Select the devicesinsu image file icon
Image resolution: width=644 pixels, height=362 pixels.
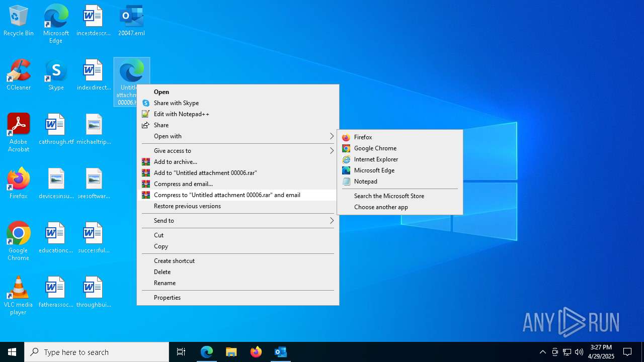pos(56,184)
